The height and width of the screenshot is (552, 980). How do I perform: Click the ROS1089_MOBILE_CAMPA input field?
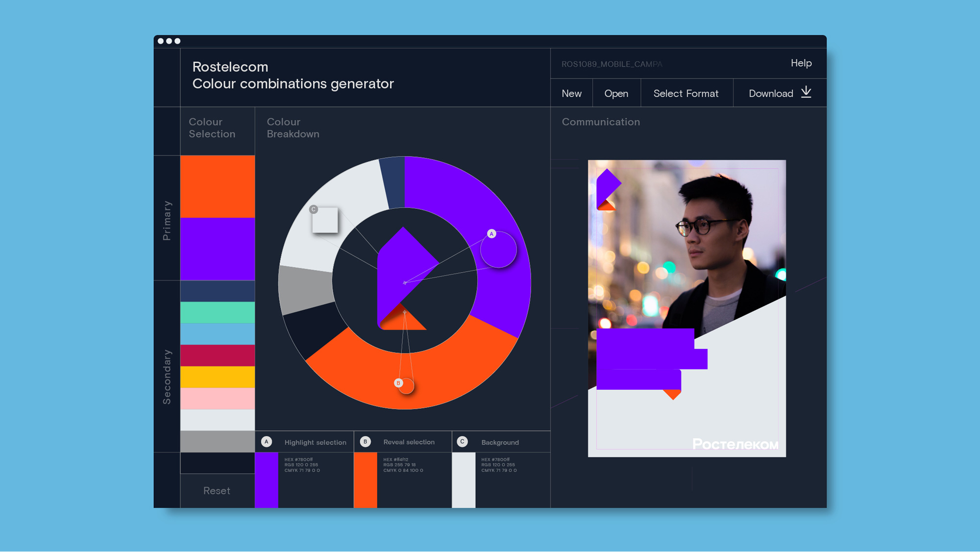click(x=612, y=64)
